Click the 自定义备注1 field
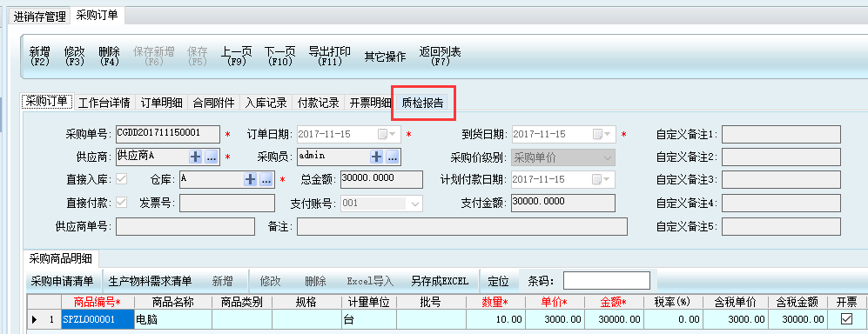The image size is (868, 334). click(781, 134)
